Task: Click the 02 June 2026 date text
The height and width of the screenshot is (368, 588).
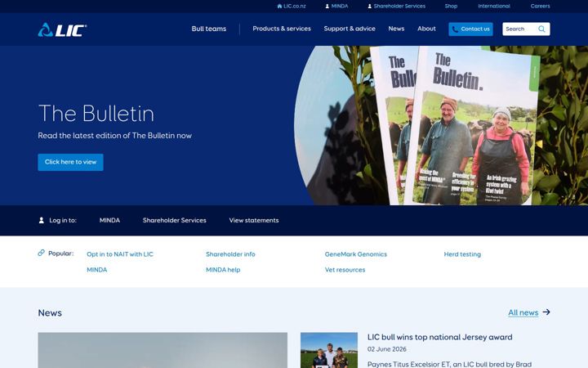Action: coord(387,349)
